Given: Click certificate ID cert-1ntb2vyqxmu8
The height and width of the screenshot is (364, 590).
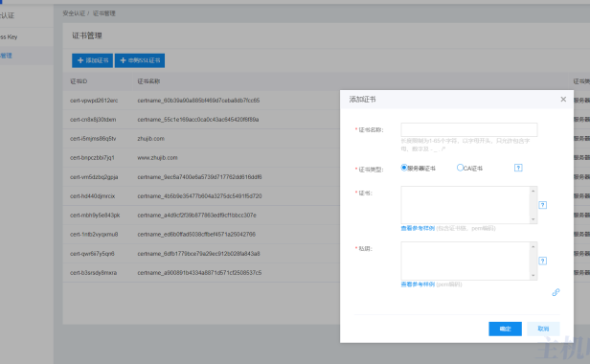Looking at the screenshot, I should (x=94, y=235).
